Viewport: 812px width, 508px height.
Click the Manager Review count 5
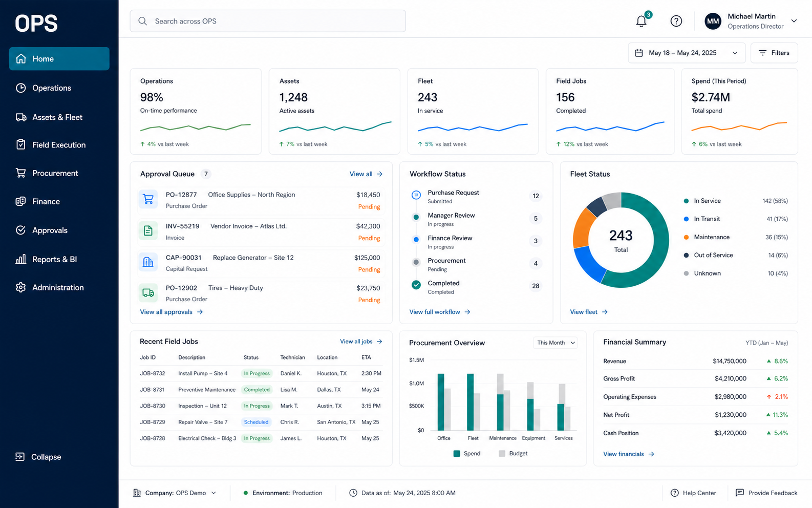(536, 219)
